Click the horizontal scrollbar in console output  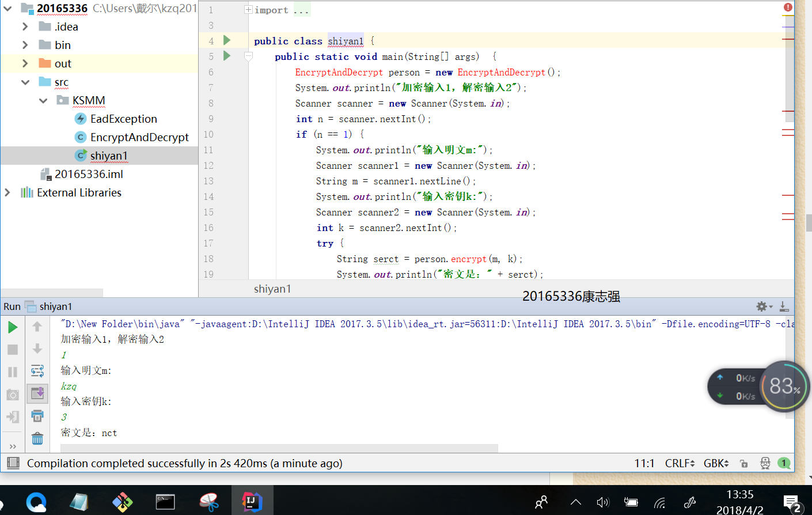coord(279,448)
